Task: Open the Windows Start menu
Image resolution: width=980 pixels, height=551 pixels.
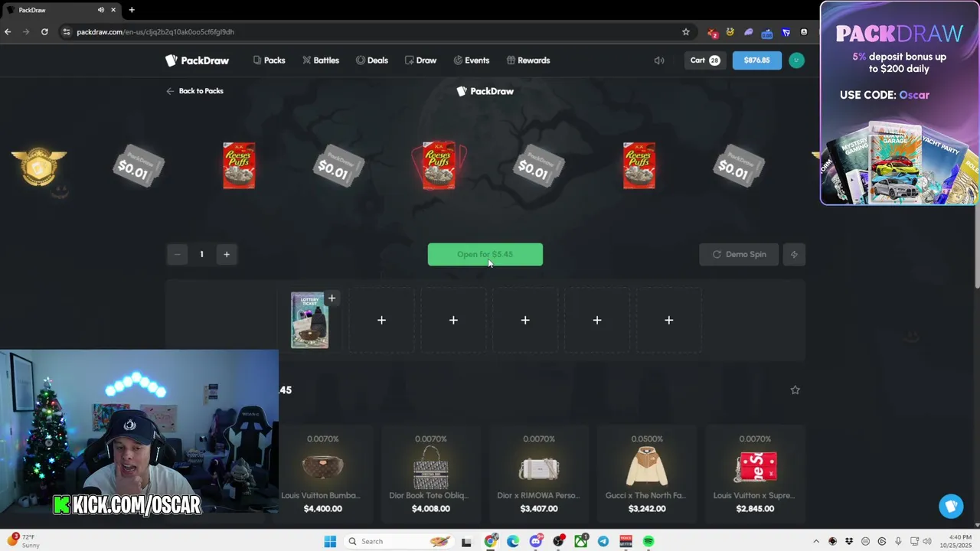Action: click(330, 541)
